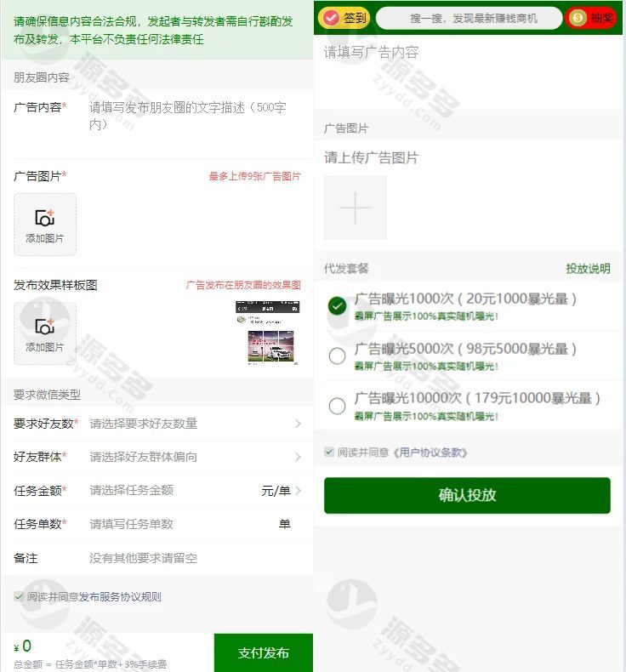Expand the 要求好友数 selection chevron

point(299,424)
